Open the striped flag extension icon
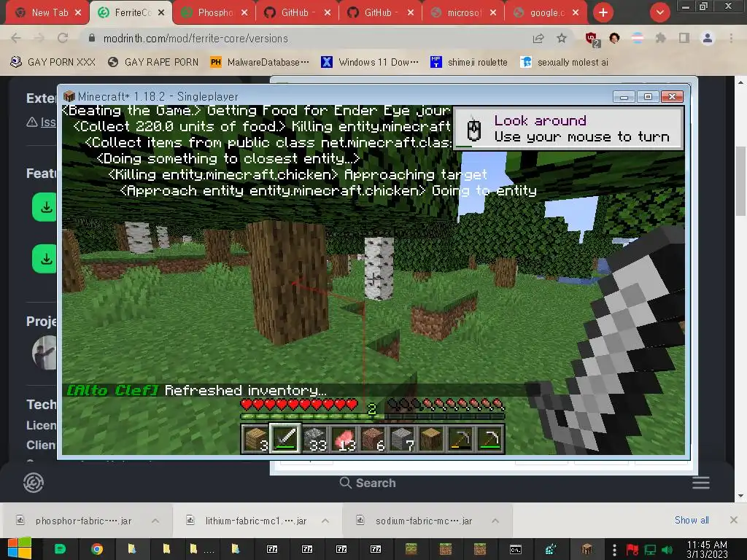747x560 pixels. point(638,38)
